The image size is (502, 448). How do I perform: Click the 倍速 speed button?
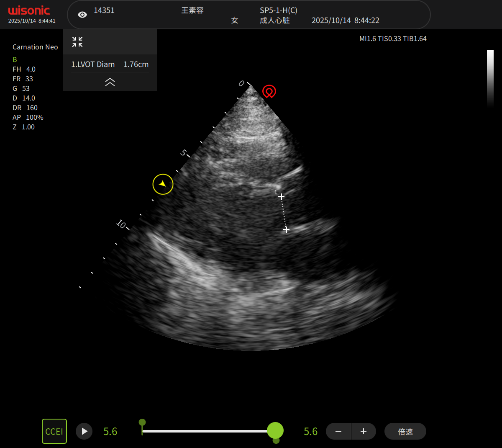(405, 431)
